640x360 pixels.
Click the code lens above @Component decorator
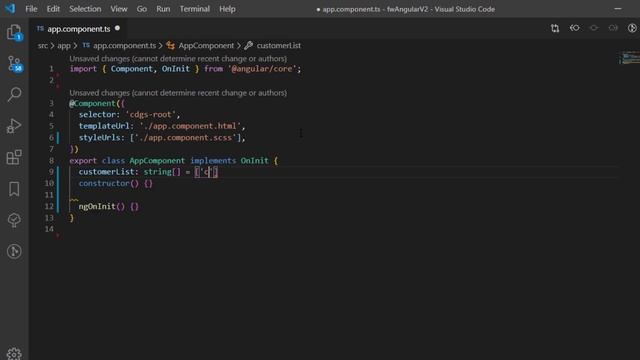point(178,93)
